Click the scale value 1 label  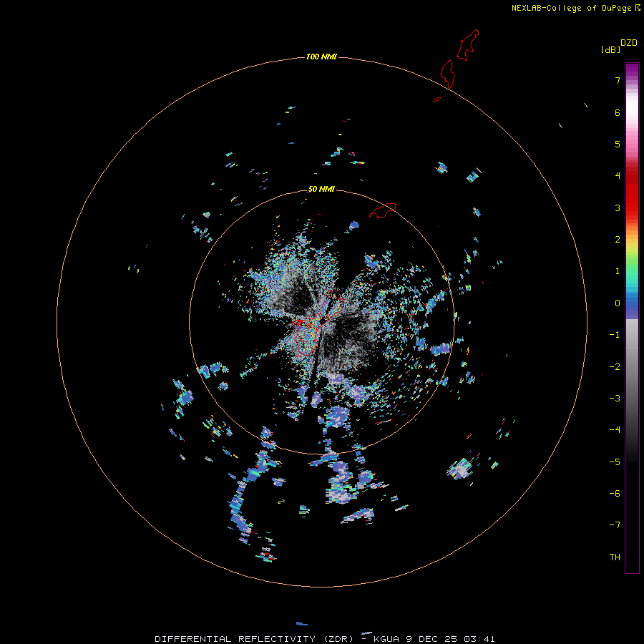click(618, 271)
